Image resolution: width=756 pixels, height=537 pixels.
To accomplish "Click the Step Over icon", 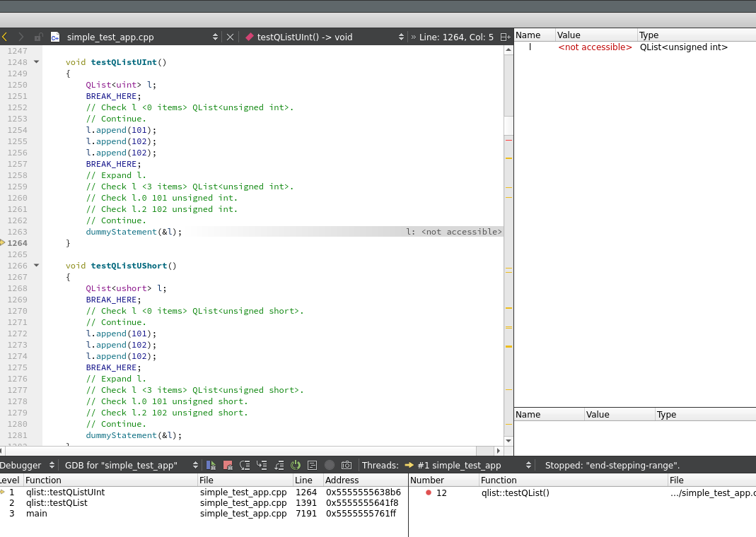I will coord(245,466).
